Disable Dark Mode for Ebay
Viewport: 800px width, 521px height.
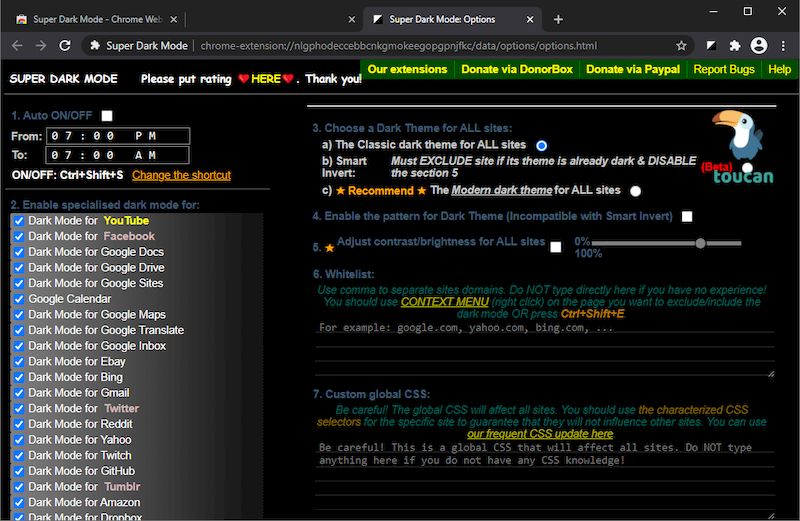click(19, 362)
